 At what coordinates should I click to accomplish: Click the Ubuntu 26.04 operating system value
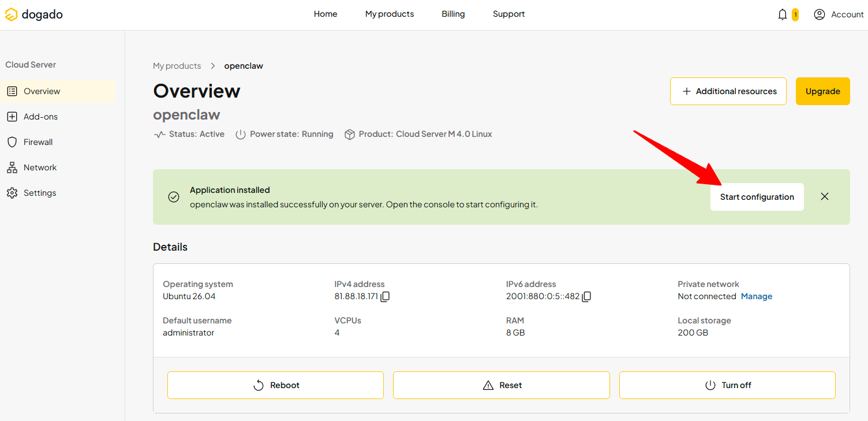click(189, 296)
